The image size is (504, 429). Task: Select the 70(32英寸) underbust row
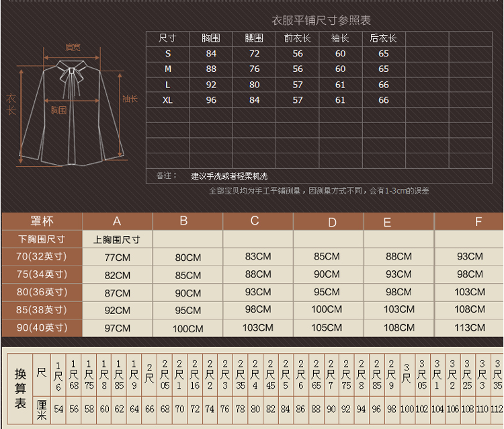click(42, 256)
